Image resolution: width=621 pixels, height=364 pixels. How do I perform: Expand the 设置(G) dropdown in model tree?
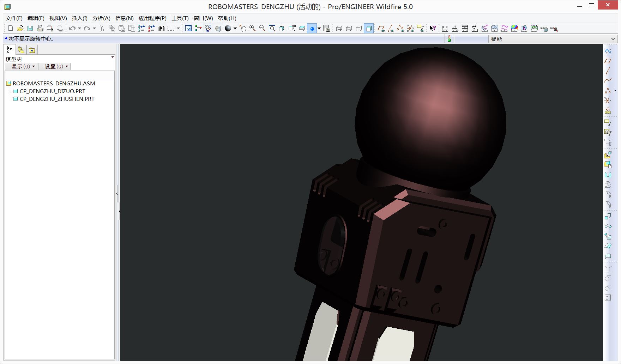click(54, 66)
